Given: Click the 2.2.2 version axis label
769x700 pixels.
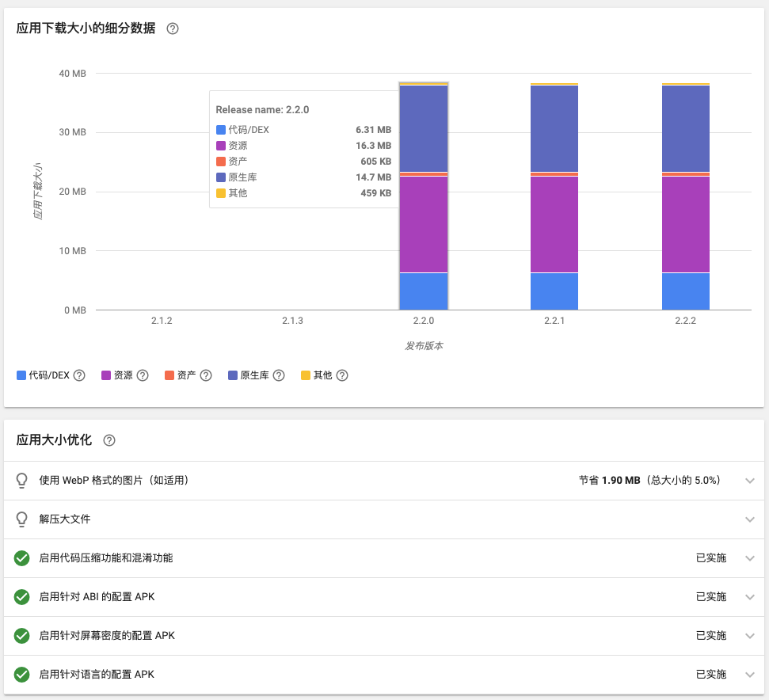Looking at the screenshot, I should point(685,321).
